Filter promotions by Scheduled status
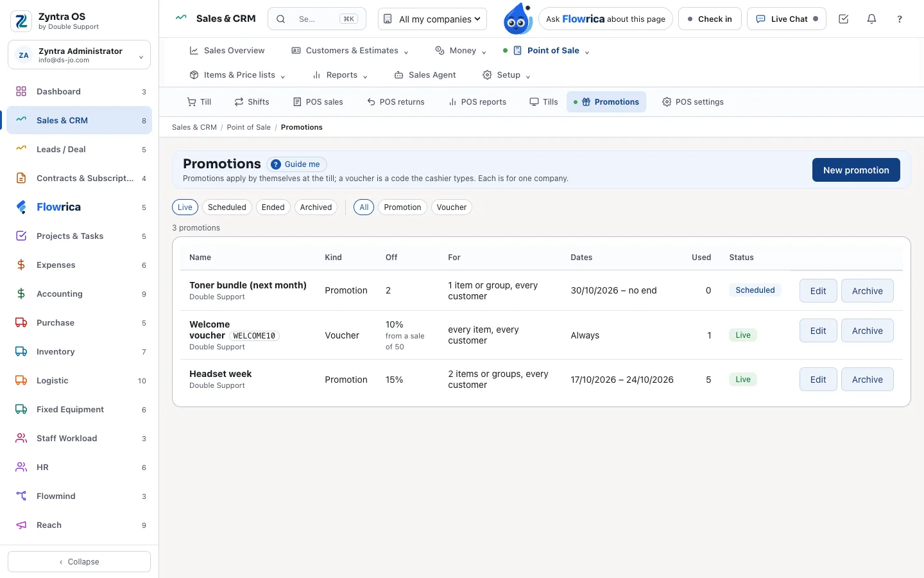Image resolution: width=924 pixels, height=578 pixels. [227, 207]
